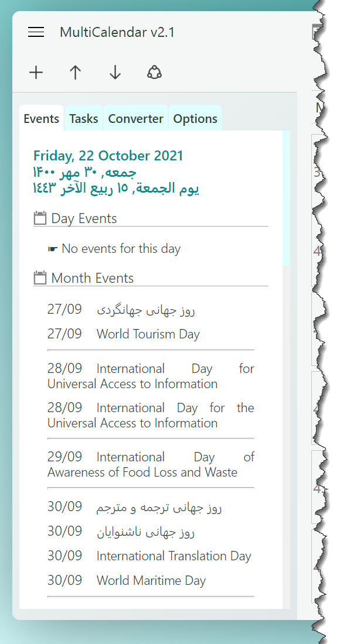This screenshot has width=340, height=644.
Task: Click the up arrow icon
Action: coord(75,72)
